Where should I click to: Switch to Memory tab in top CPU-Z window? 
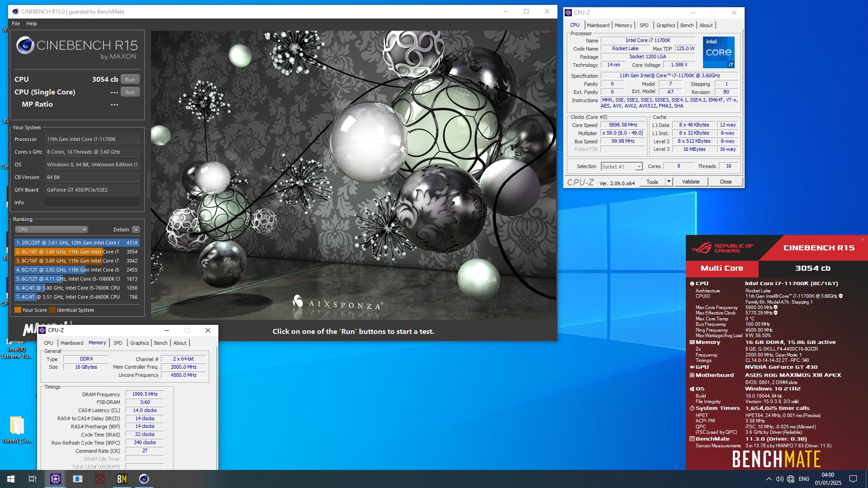coord(623,25)
